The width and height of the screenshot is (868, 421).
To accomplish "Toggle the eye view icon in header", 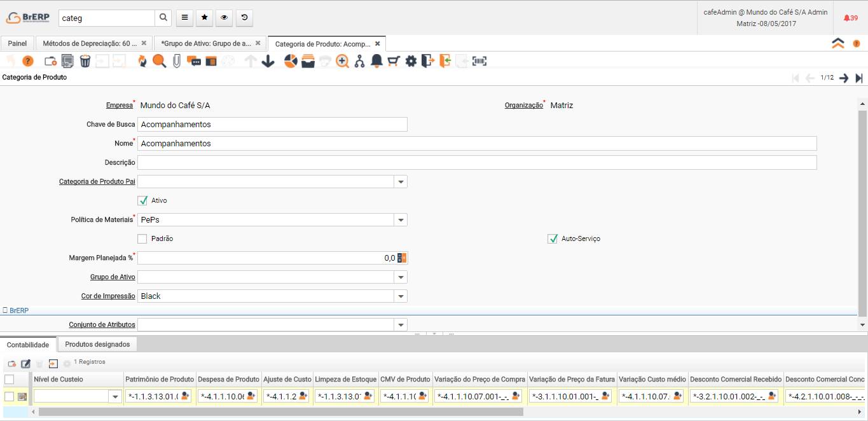I will pyautogui.click(x=224, y=18).
